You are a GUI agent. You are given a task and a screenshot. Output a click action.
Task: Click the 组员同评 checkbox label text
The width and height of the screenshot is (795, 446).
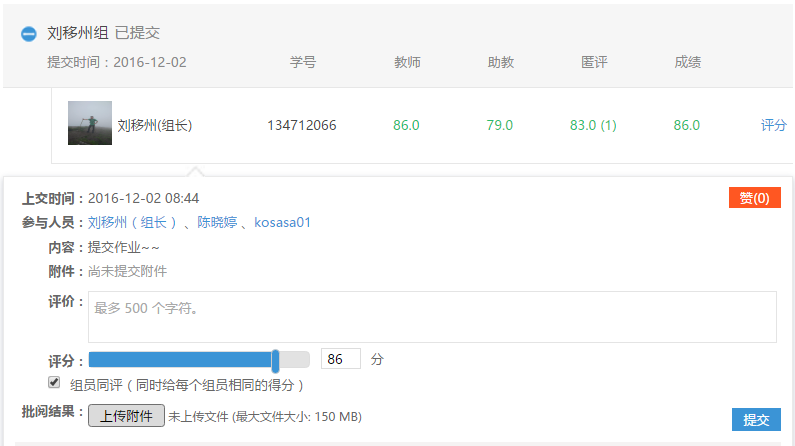(x=187, y=385)
